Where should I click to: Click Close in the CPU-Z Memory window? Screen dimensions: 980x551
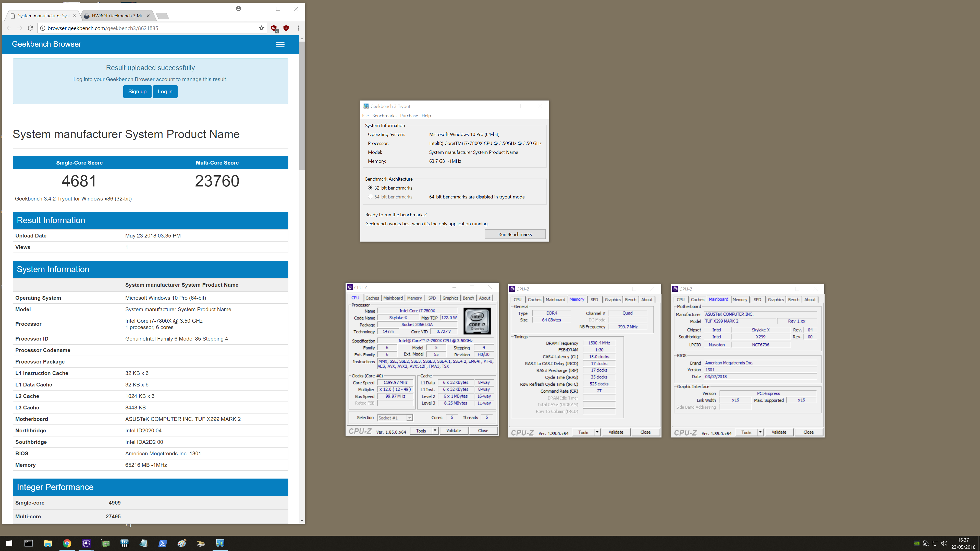(645, 432)
